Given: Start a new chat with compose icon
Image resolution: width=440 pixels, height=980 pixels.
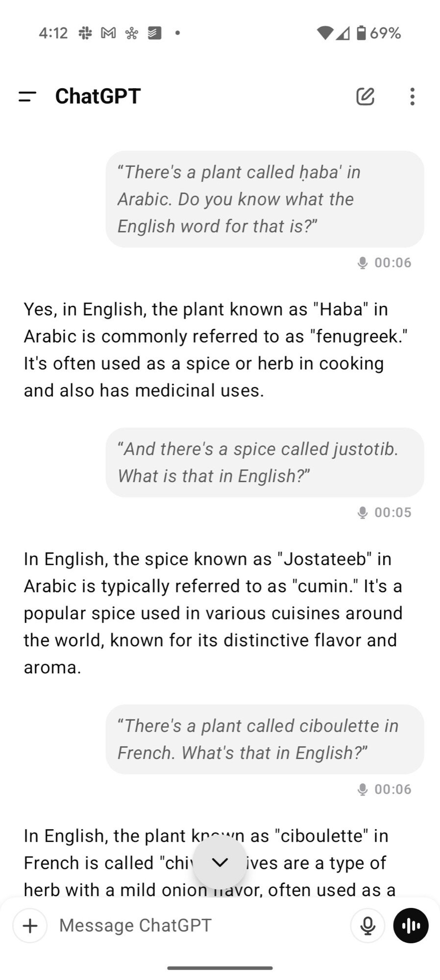Looking at the screenshot, I should click(x=365, y=97).
